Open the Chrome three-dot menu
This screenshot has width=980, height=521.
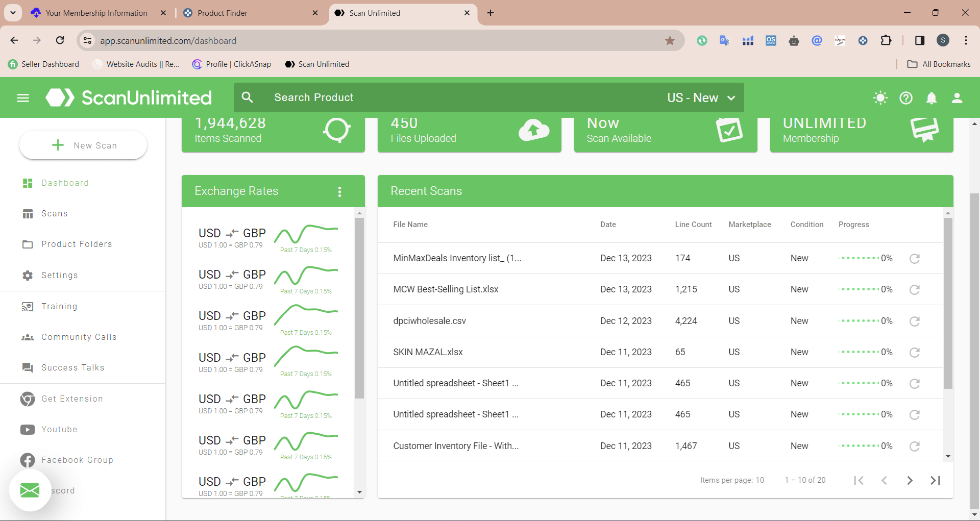pos(966,40)
